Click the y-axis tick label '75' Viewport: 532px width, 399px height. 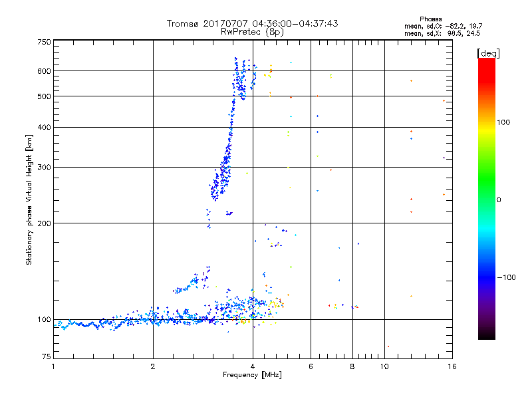click(47, 356)
